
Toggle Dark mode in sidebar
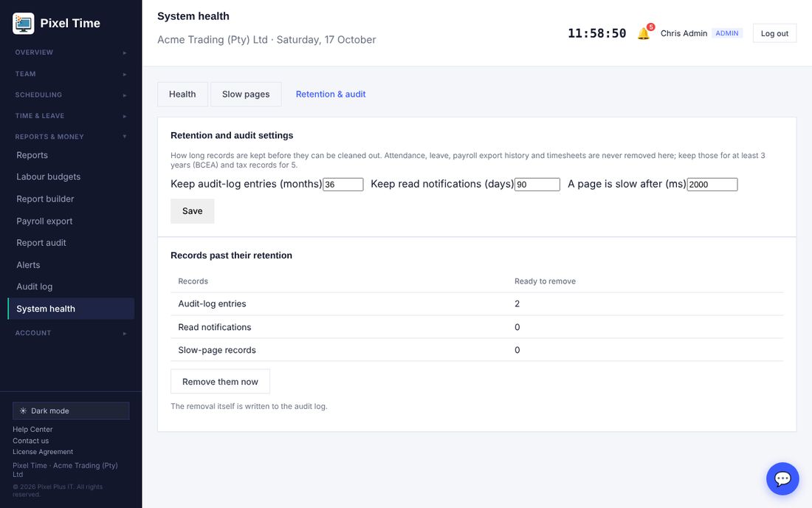point(71,411)
